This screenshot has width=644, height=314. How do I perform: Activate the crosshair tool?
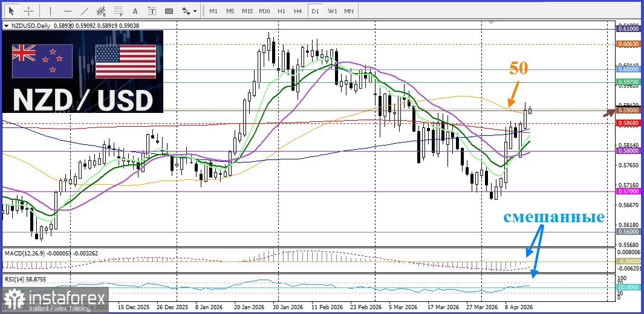tap(28, 11)
